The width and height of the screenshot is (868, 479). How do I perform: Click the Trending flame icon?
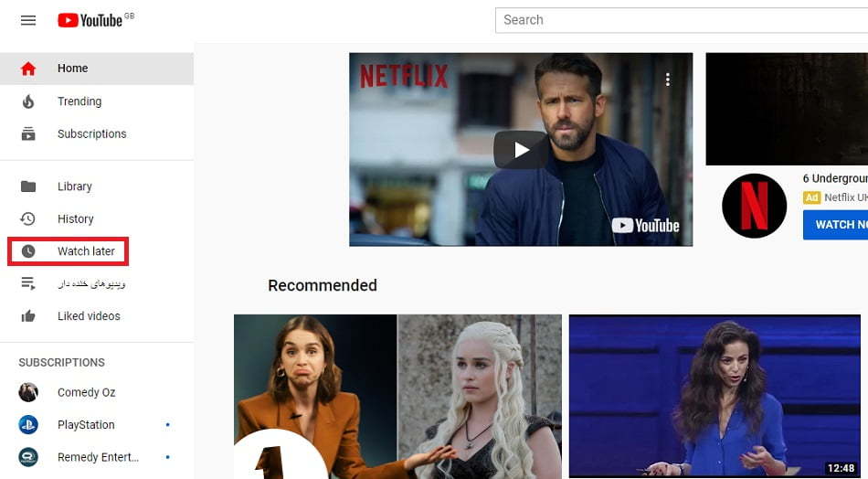(28, 101)
